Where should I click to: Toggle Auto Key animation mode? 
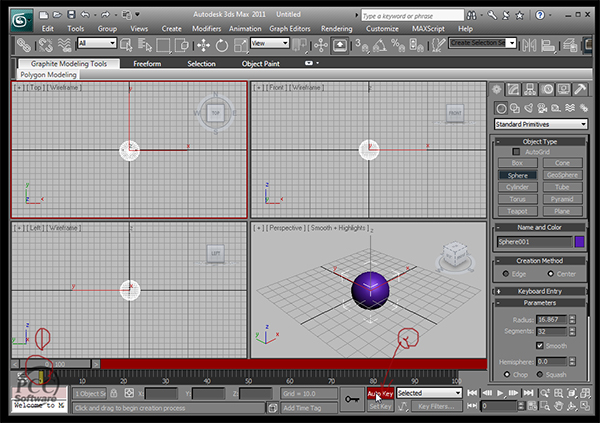pos(380,393)
